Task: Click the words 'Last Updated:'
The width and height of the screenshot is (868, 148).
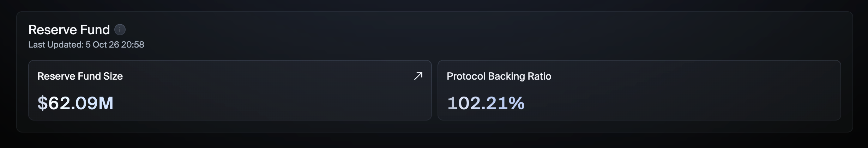Action: coord(56,45)
